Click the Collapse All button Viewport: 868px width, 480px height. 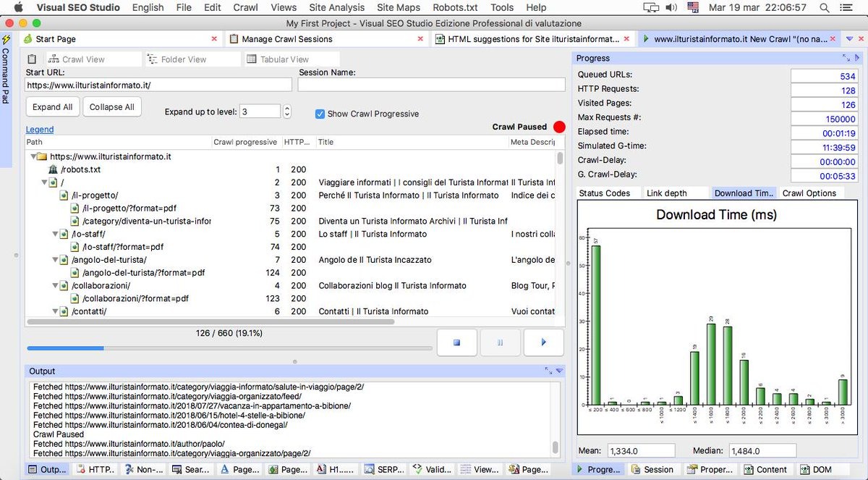coord(111,106)
